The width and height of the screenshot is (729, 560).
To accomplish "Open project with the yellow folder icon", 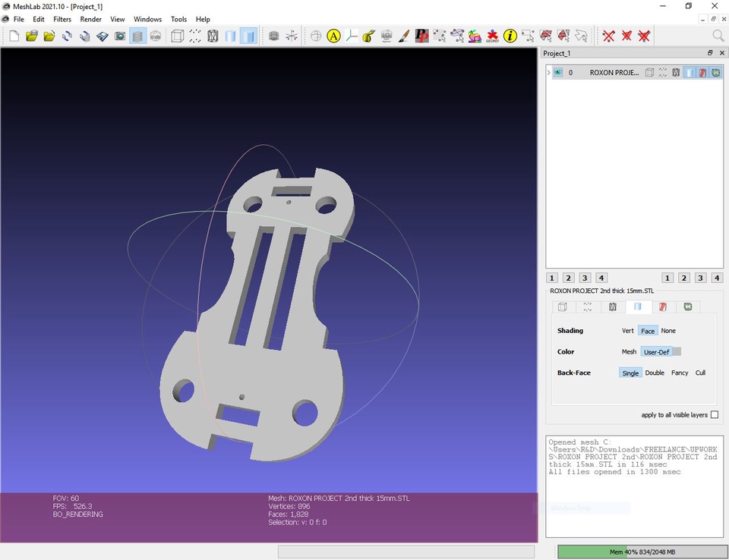I will 32,36.
